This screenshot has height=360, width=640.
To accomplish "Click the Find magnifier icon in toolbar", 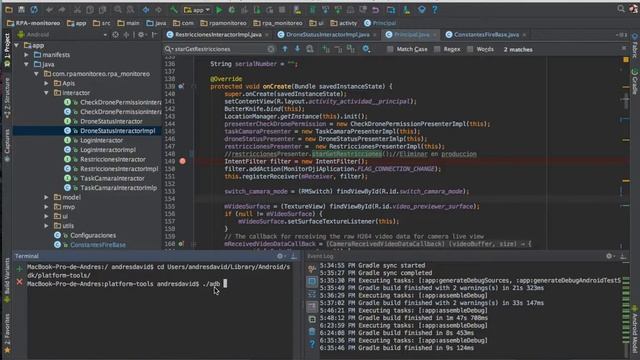I will tap(118, 9).
